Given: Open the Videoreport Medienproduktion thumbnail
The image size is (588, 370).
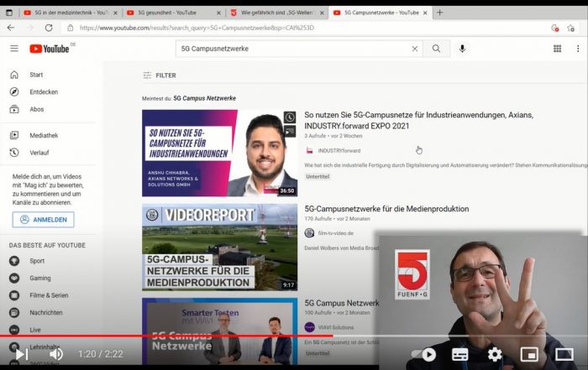Looking at the screenshot, I should pos(219,248).
